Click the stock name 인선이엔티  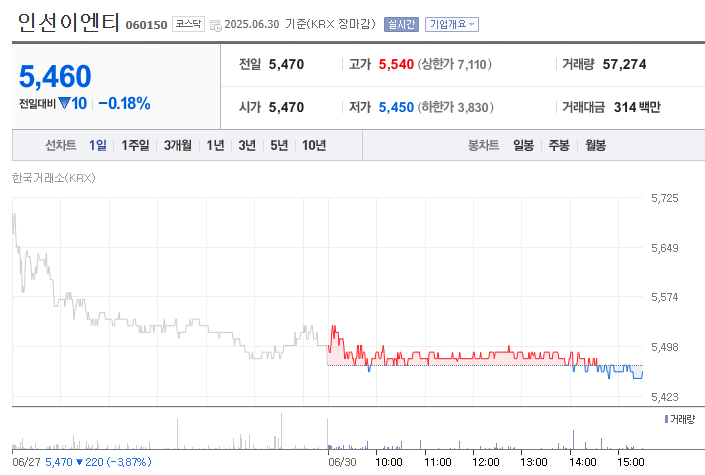[68, 22]
